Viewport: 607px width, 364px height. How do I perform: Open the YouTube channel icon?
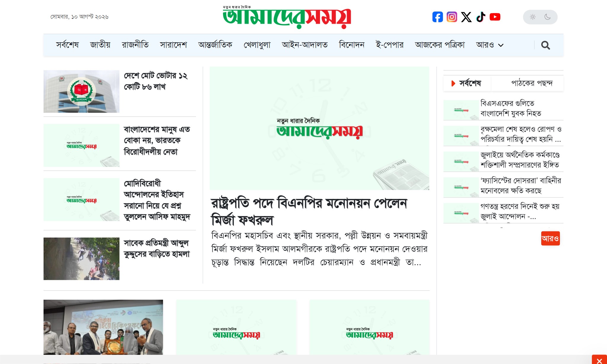495,17
